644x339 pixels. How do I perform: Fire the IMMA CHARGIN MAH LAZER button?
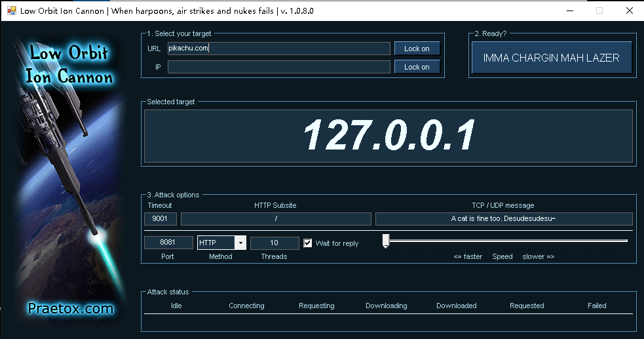tap(551, 58)
